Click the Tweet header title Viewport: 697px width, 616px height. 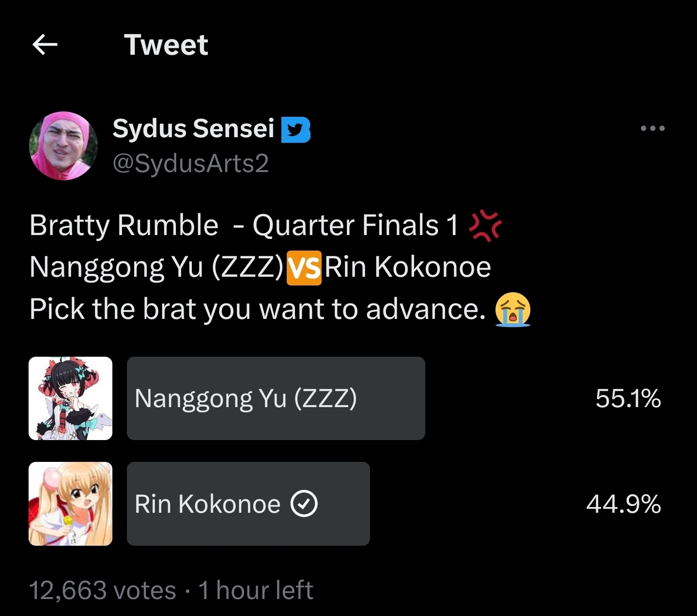pyautogui.click(x=166, y=45)
